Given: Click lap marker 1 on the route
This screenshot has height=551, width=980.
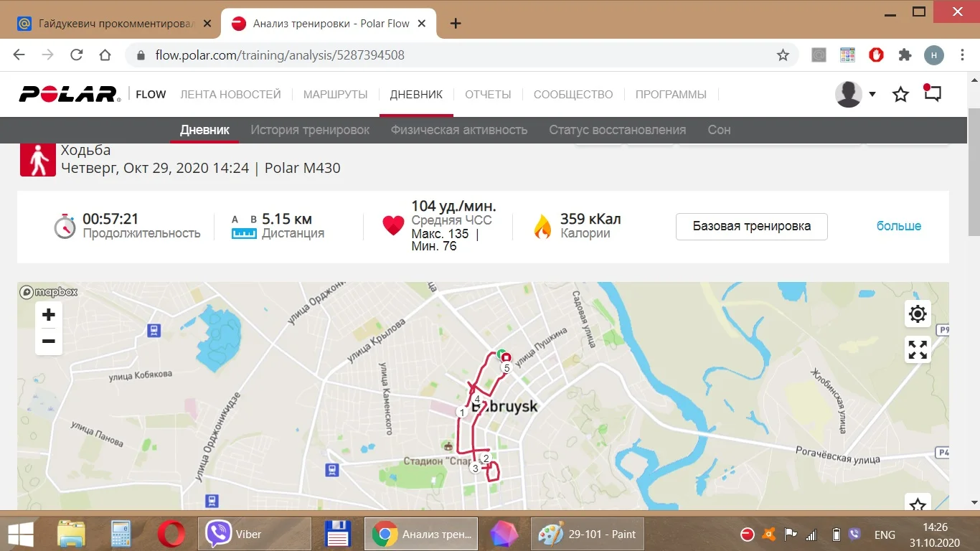Looking at the screenshot, I should tap(461, 413).
